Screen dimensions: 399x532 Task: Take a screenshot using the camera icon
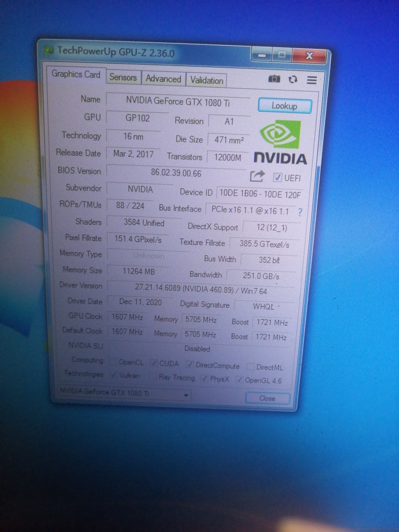coord(274,79)
